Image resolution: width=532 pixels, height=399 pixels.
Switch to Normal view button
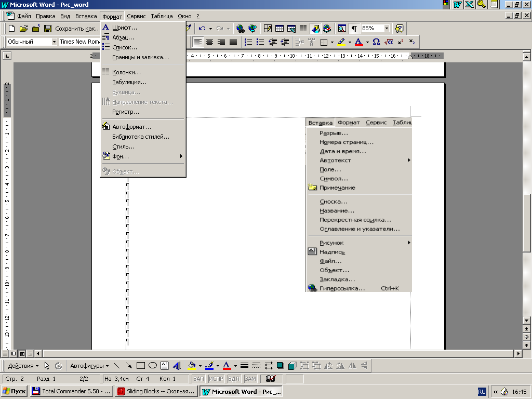[5, 353]
